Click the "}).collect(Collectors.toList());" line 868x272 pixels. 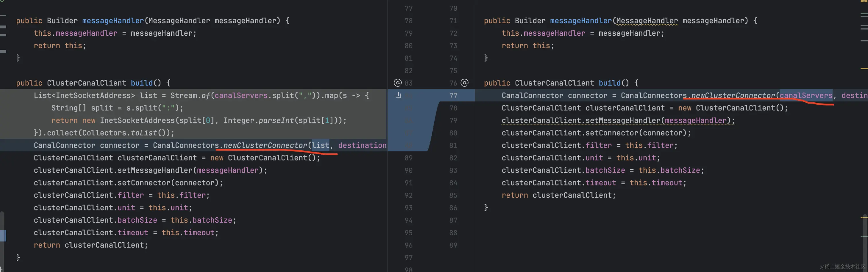[104, 133]
